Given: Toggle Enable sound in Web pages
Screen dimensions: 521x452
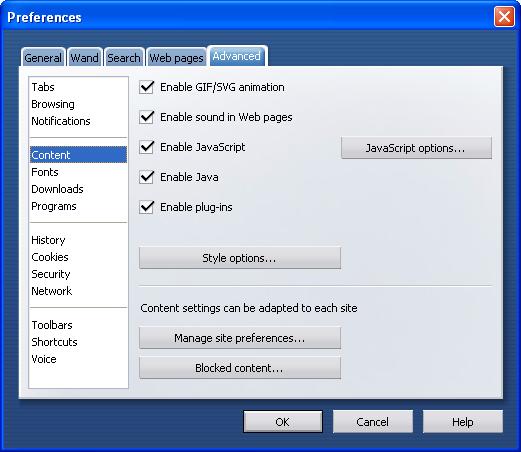Looking at the screenshot, I should pos(146,117).
